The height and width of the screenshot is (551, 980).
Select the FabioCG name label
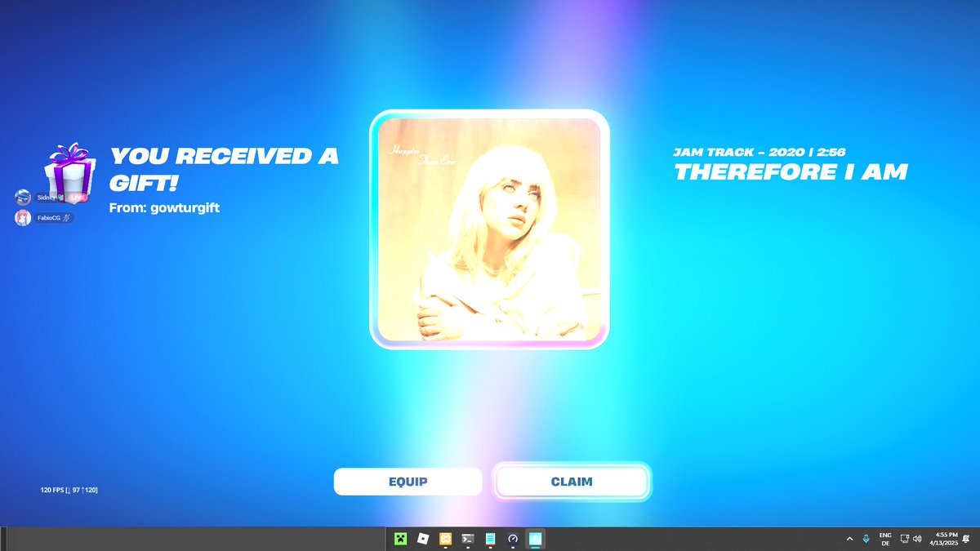[x=49, y=218]
